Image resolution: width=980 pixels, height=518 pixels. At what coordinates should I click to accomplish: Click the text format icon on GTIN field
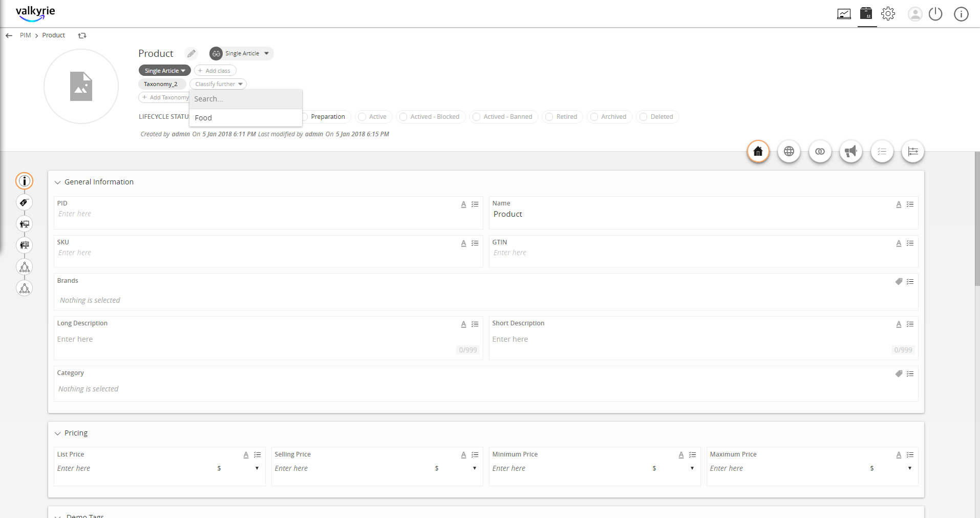click(x=899, y=243)
